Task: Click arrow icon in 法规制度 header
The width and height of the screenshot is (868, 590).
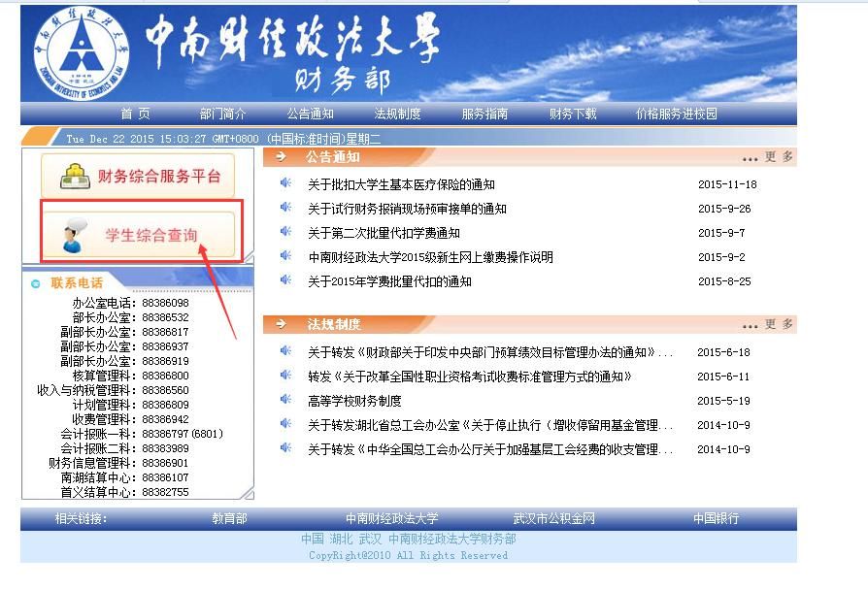Action: pos(281,324)
